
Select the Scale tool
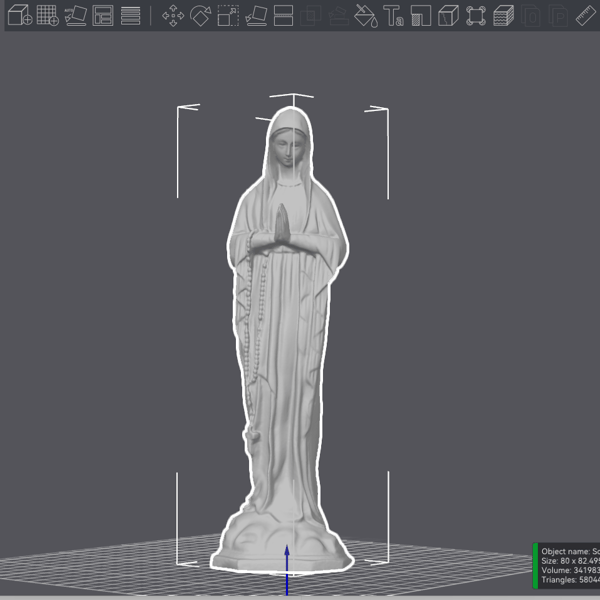pos(228,16)
